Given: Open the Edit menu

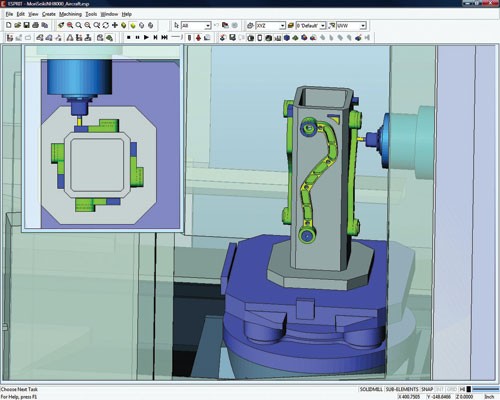Looking at the screenshot, I should pyautogui.click(x=21, y=14).
